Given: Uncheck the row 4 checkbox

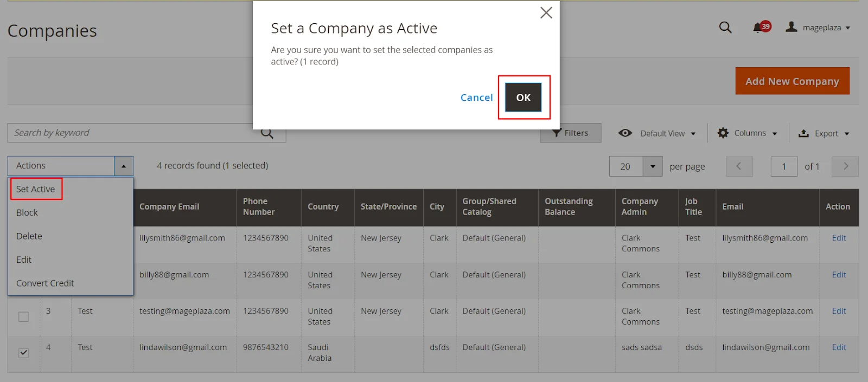Looking at the screenshot, I should 23,353.
